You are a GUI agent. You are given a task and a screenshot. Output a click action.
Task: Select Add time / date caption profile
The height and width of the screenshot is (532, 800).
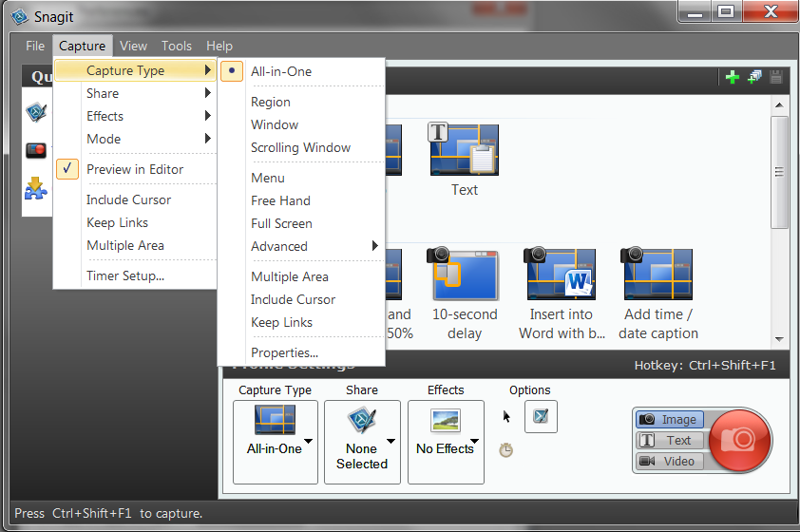point(658,294)
